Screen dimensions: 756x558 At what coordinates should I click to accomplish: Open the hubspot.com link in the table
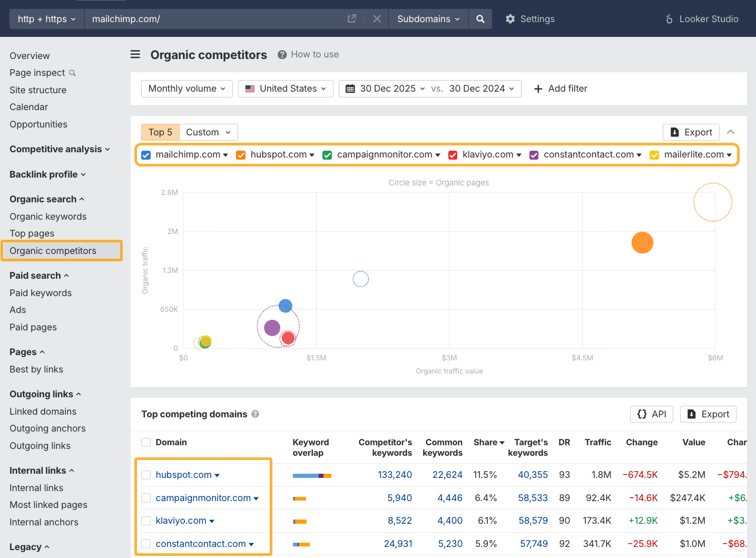point(183,474)
